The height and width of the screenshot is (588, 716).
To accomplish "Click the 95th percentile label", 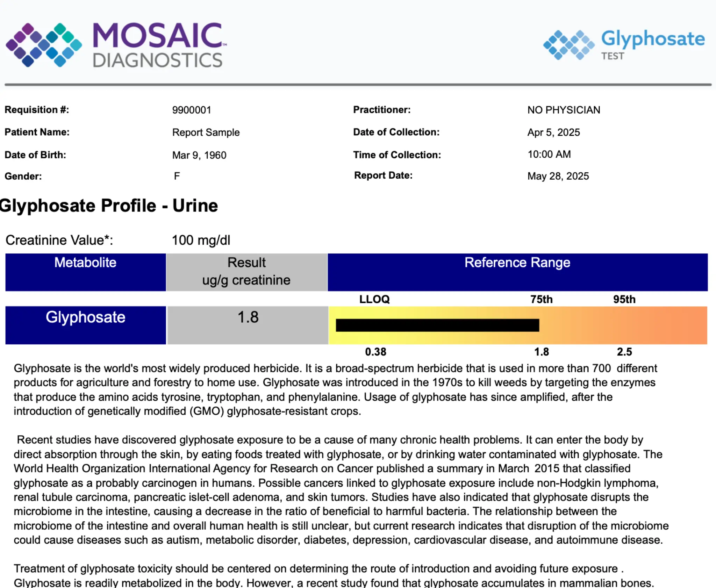I will [x=624, y=299].
